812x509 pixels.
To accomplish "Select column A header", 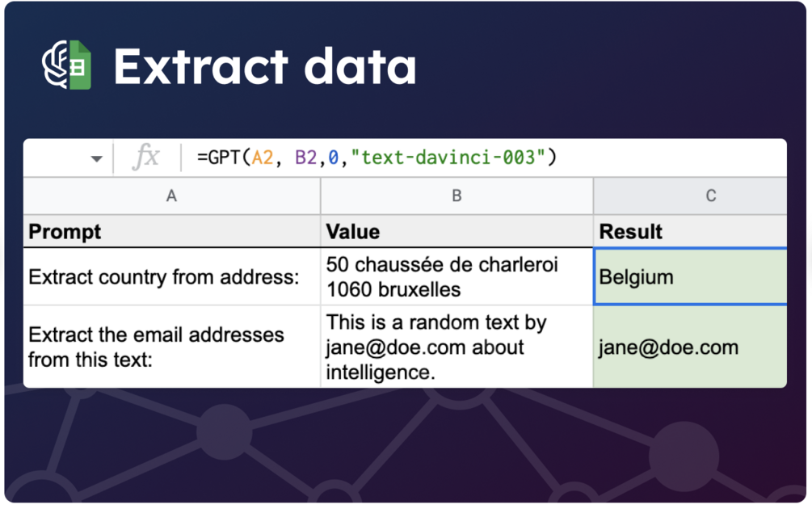I will point(171,196).
